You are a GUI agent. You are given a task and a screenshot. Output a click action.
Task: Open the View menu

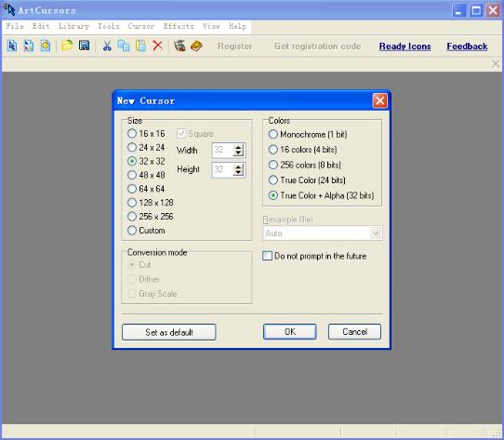(211, 26)
